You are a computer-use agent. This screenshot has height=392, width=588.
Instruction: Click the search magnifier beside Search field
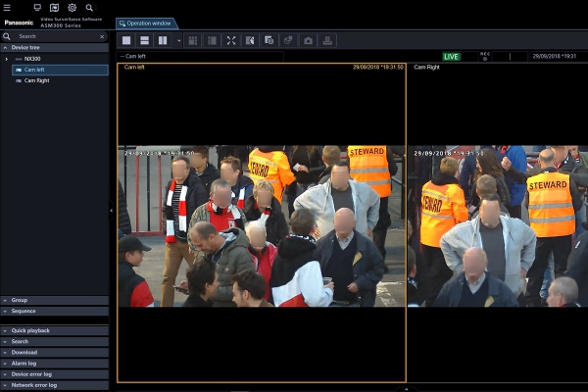7,36
